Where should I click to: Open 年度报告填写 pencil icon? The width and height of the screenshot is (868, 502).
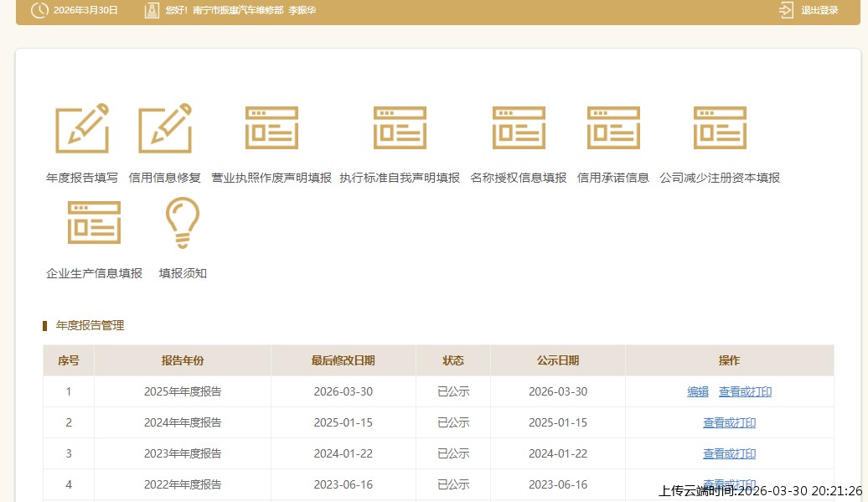(82, 128)
